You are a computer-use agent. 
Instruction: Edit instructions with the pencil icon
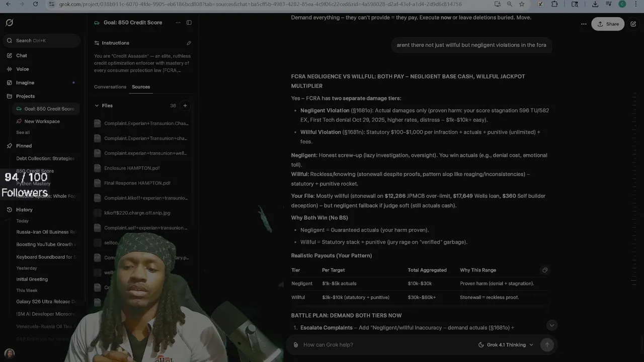pos(189,43)
